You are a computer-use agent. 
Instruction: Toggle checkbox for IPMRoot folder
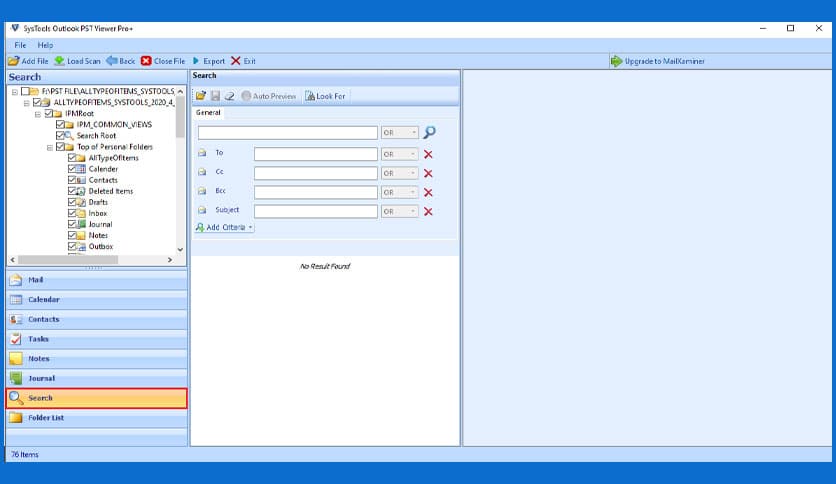[x=49, y=114]
